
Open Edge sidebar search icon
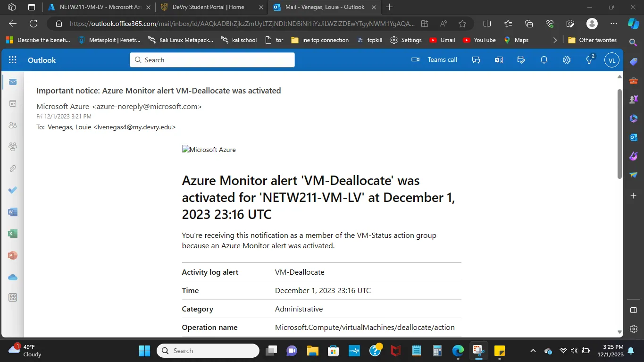coord(633,42)
